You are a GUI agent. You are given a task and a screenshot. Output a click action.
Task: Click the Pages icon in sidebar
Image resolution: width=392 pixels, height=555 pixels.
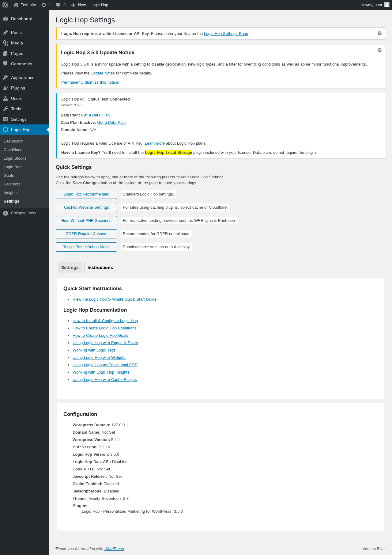tap(6, 53)
